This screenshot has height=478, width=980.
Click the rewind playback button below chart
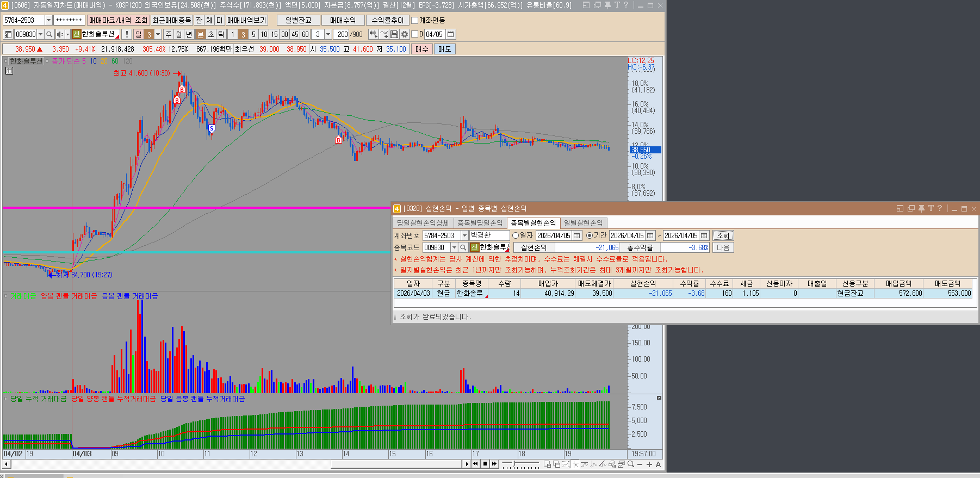pyautogui.click(x=476, y=464)
